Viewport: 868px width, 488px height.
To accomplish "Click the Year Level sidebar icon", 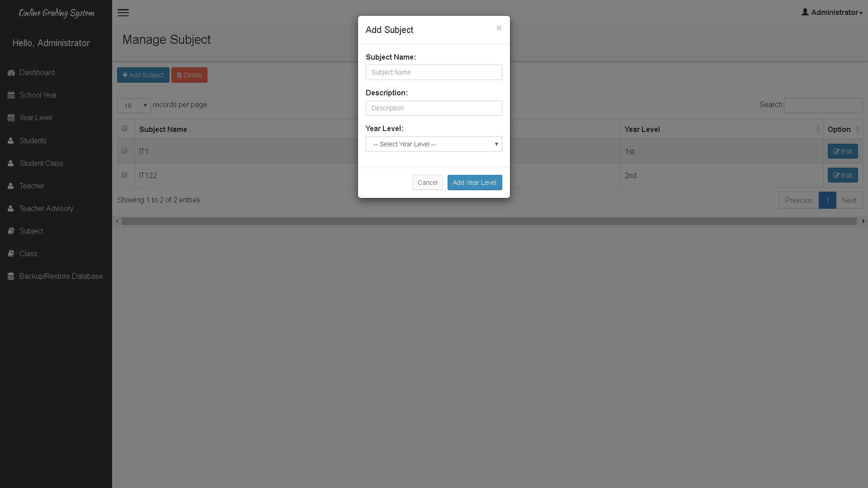I will tap(11, 117).
